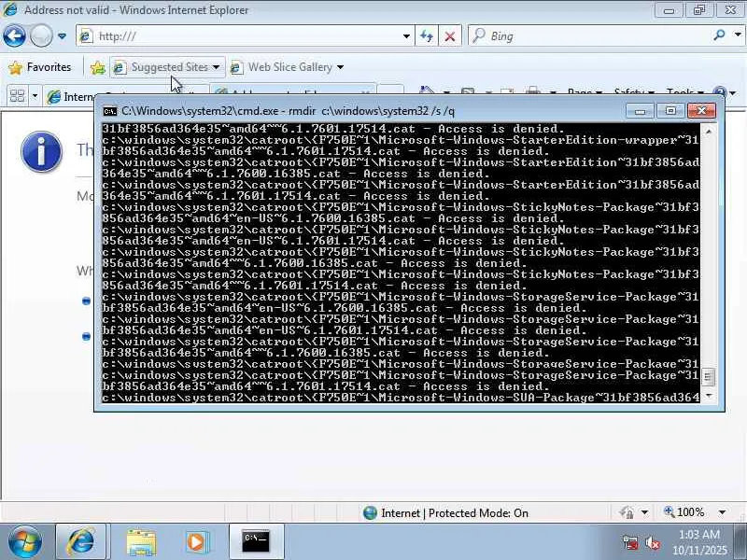Open Windows Media Player from the taskbar
The height and width of the screenshot is (560, 747).
pos(197,542)
